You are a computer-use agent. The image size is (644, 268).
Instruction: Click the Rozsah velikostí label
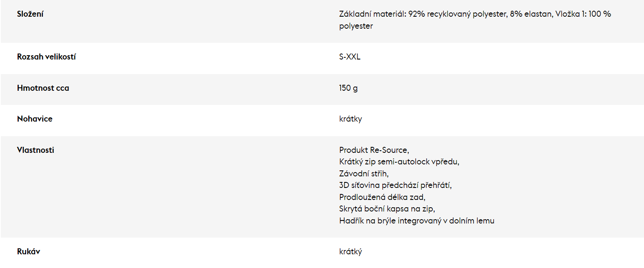46,57
